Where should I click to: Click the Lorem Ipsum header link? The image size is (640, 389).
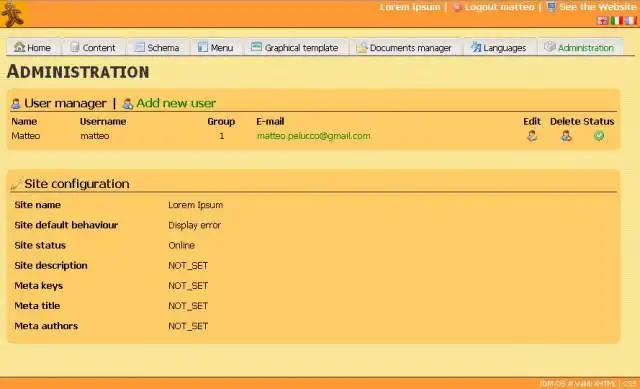click(410, 7)
